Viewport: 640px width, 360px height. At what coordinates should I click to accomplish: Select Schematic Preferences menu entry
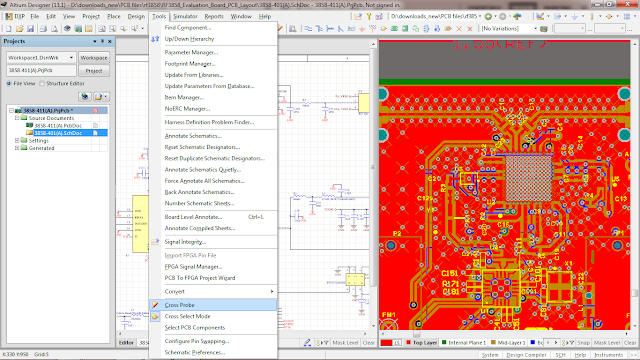pyautogui.click(x=213, y=352)
